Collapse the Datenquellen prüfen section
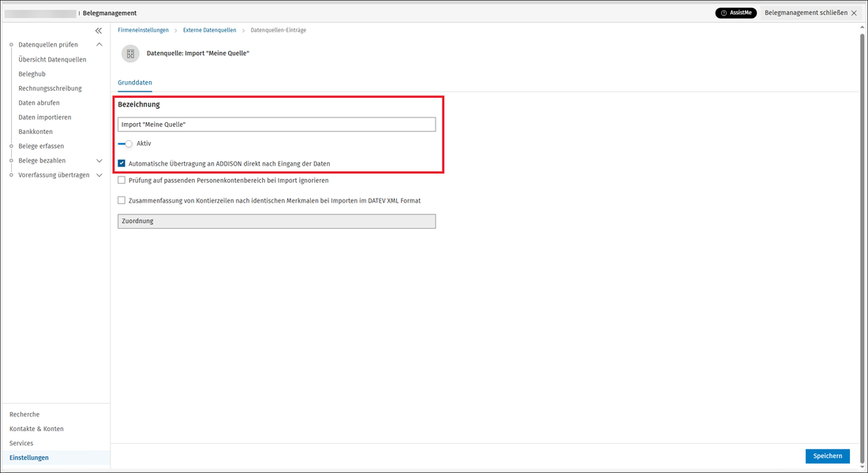 (x=99, y=45)
